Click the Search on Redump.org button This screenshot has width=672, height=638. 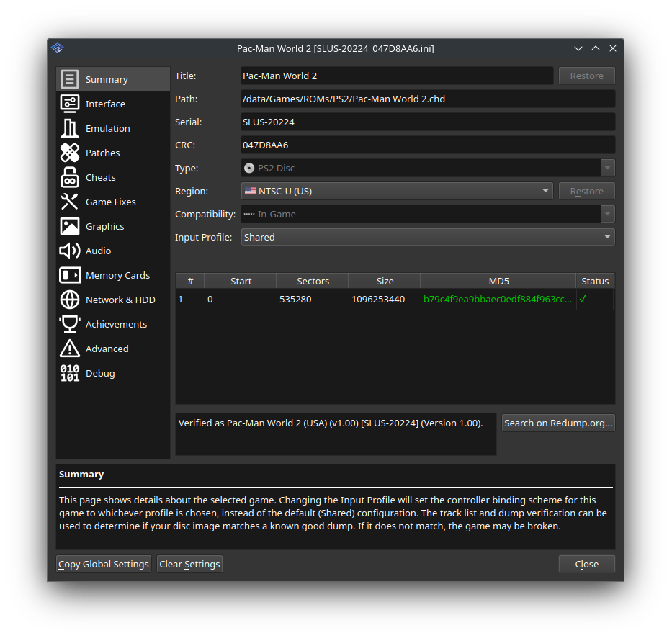pos(558,423)
